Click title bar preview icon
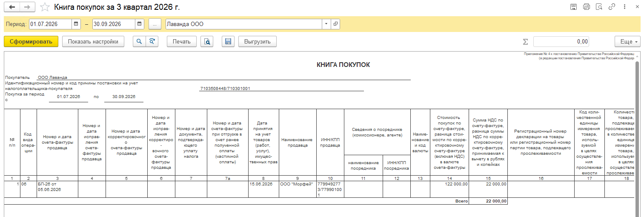 coord(599,7)
